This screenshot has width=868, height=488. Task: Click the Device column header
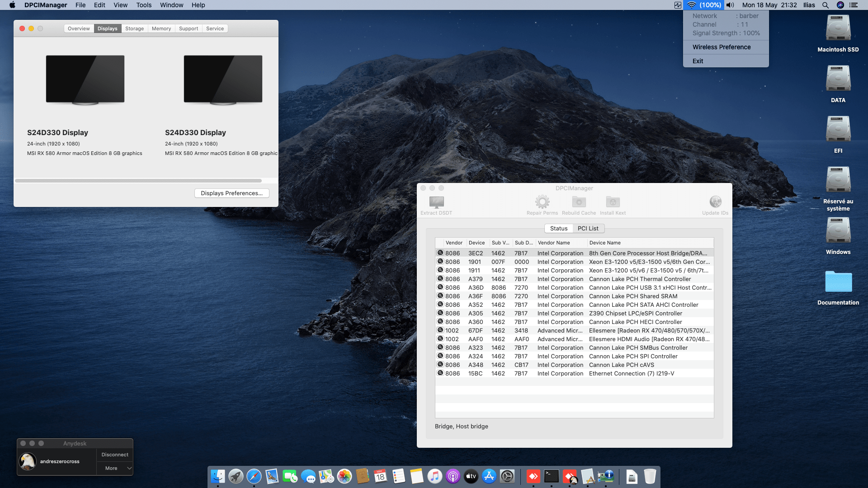(477, 243)
